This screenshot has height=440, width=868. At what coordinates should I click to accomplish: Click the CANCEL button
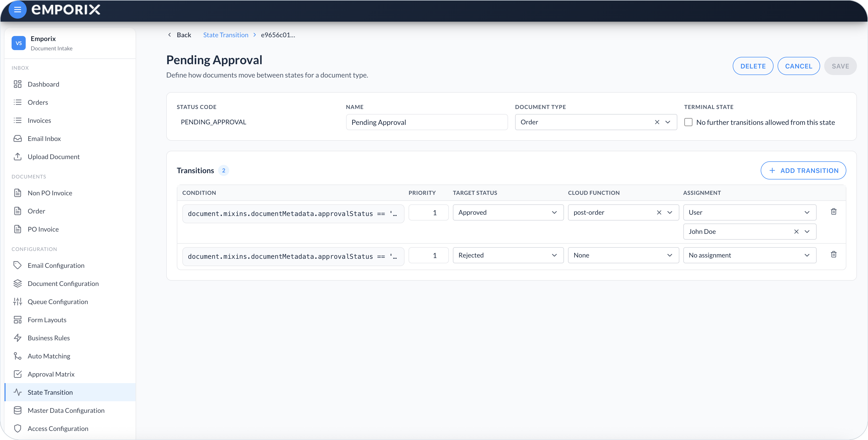pos(798,66)
